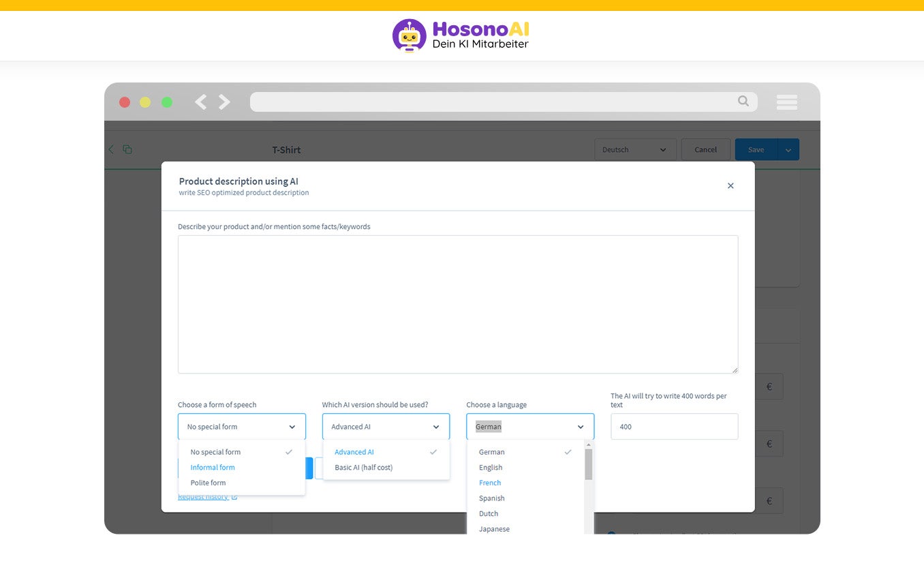Click the red window dot
This screenshot has width=924, height=574.
point(125,102)
